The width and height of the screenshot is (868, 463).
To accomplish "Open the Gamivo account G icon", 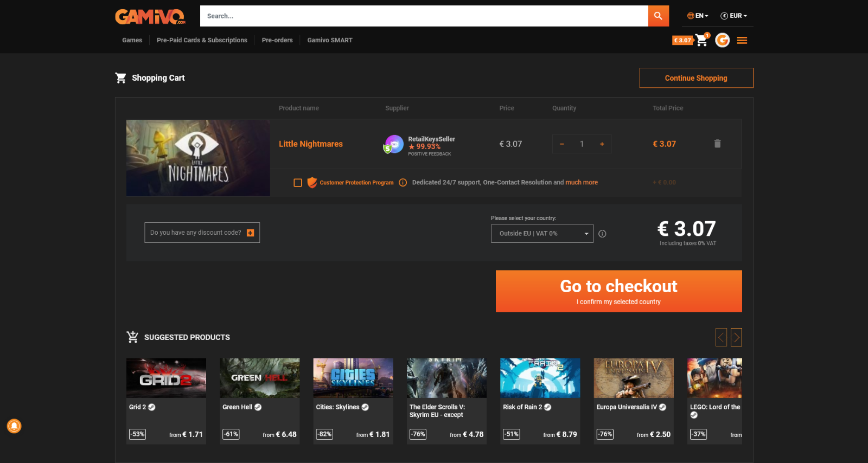I will [722, 40].
